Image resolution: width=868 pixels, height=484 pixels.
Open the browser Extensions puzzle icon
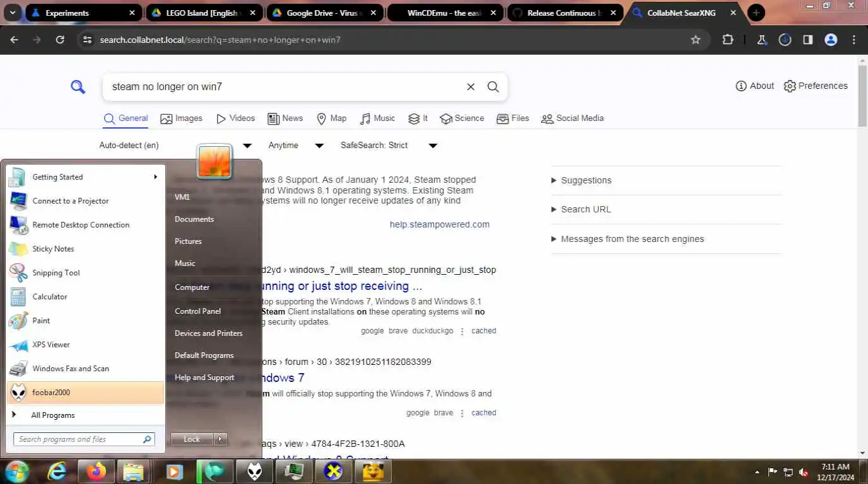tap(728, 40)
